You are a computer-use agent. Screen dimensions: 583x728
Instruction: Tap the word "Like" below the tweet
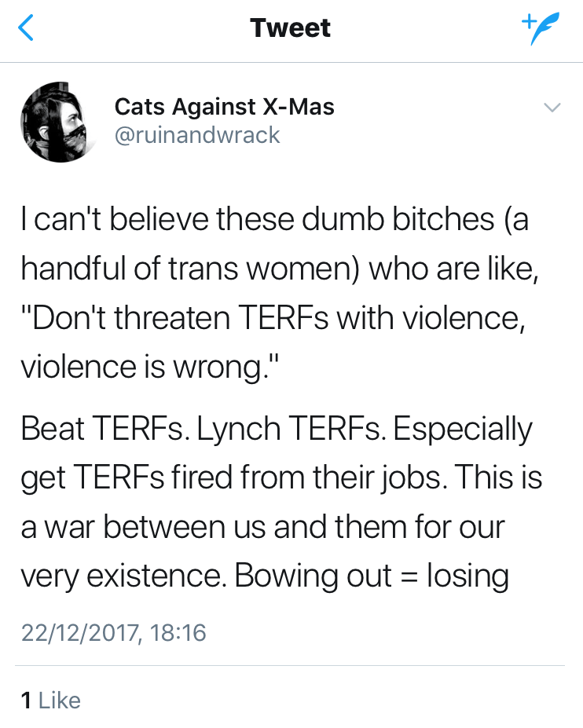point(60,700)
